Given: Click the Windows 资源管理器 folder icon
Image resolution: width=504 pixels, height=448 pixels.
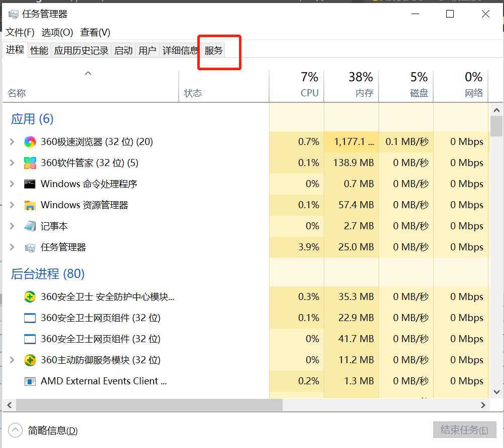Looking at the screenshot, I should (30, 205).
